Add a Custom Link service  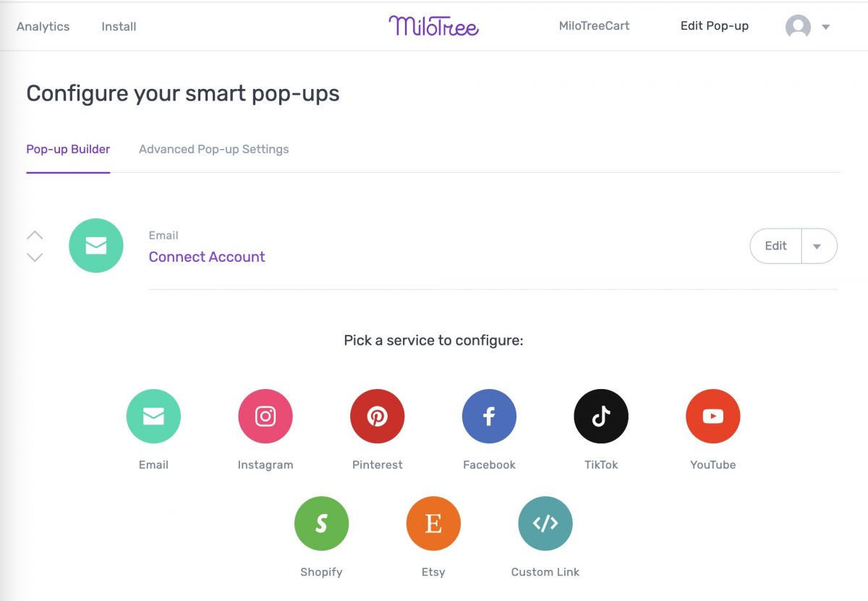545,524
